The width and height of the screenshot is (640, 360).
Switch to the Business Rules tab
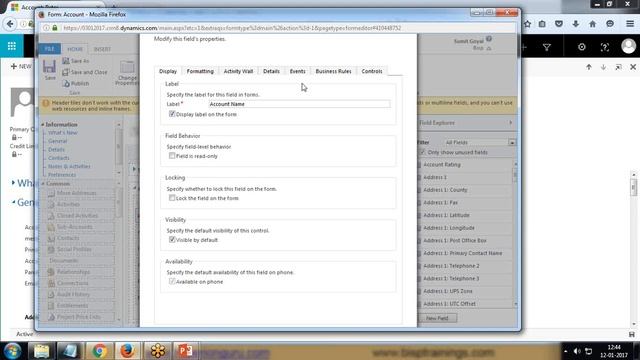333,71
